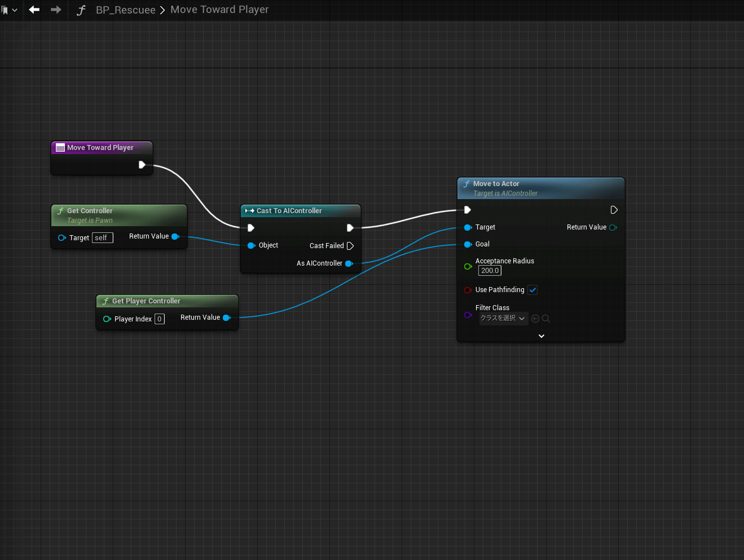Open the Filter Class dropdown
Screen dimensions: 744x560
[x=503, y=319]
